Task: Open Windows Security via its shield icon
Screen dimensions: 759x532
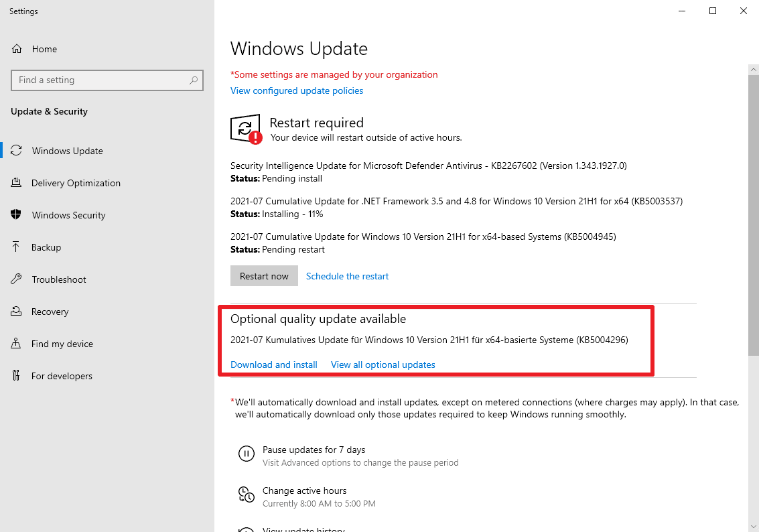Action: (x=18, y=215)
